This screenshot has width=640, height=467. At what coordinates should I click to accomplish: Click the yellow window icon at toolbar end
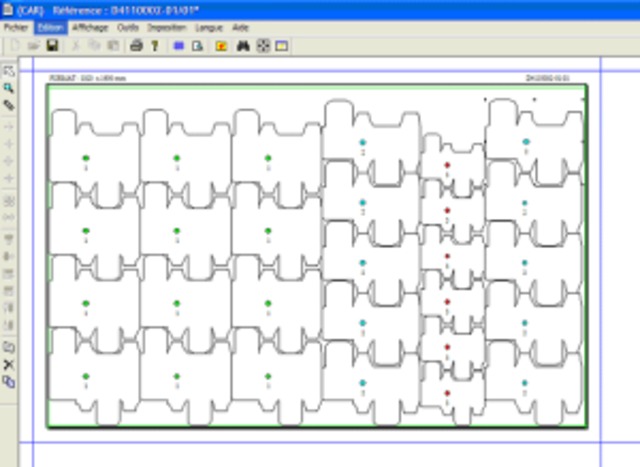(x=283, y=46)
